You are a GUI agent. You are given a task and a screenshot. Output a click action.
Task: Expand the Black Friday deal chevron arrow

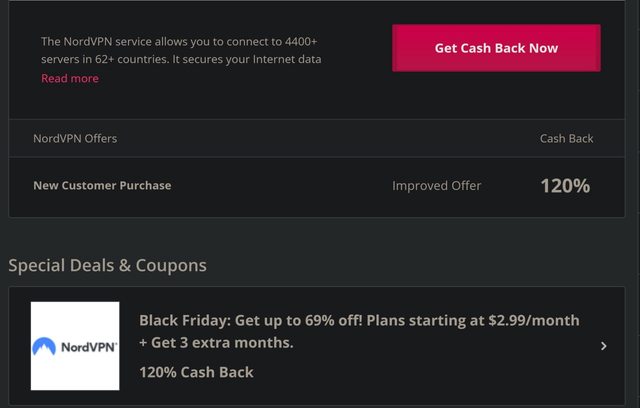point(603,346)
